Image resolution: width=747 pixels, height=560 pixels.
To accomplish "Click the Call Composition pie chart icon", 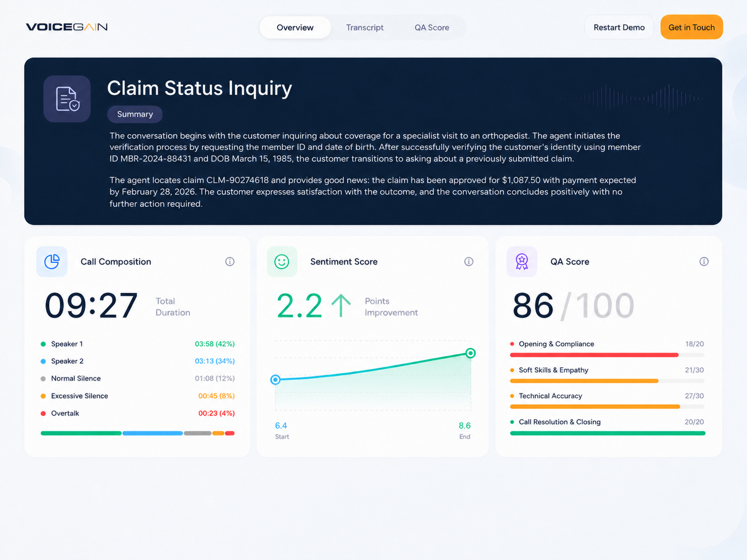I will click(x=52, y=261).
